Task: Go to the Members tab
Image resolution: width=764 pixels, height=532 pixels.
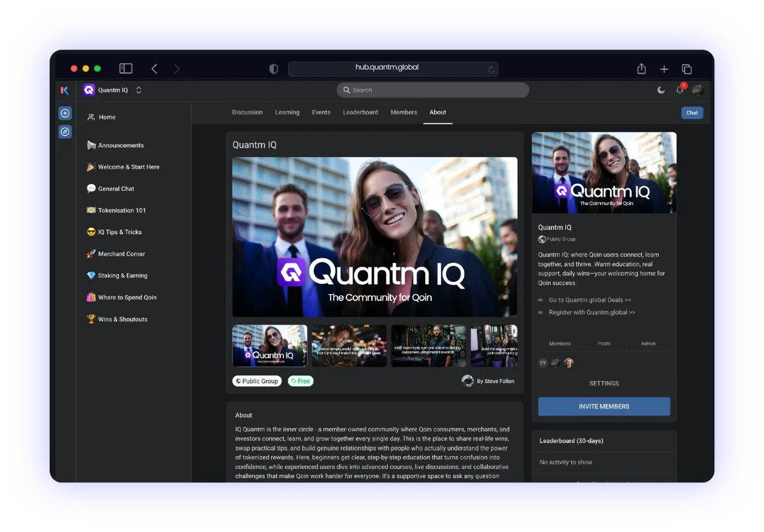Action: [x=404, y=113]
